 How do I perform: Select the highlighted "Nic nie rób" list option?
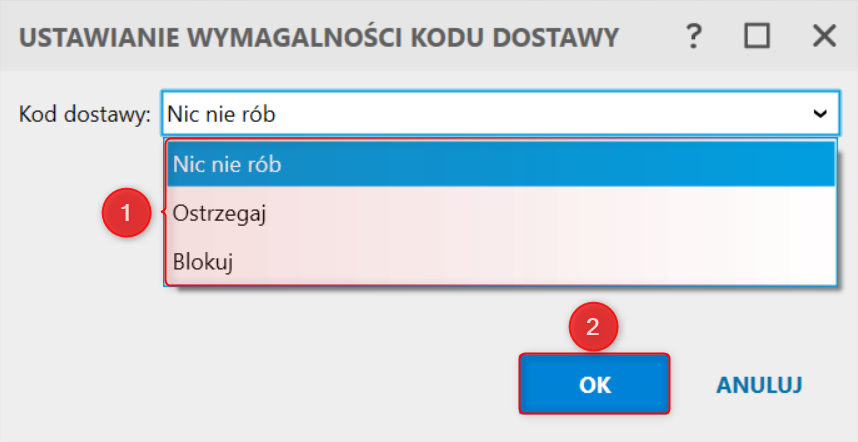[x=500, y=165]
